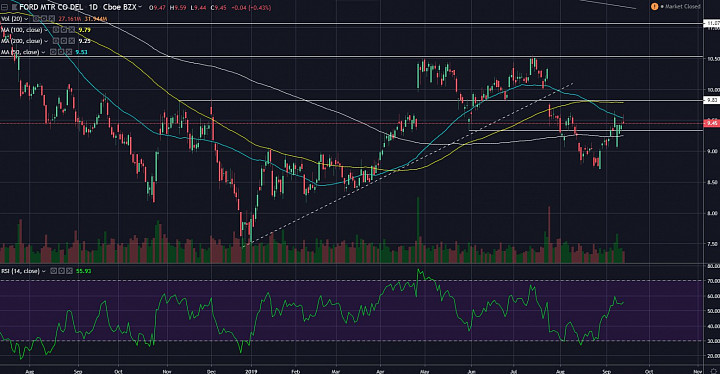The image size is (720, 374).
Task: Click Dec on the time axis
Action: pyautogui.click(x=211, y=371)
